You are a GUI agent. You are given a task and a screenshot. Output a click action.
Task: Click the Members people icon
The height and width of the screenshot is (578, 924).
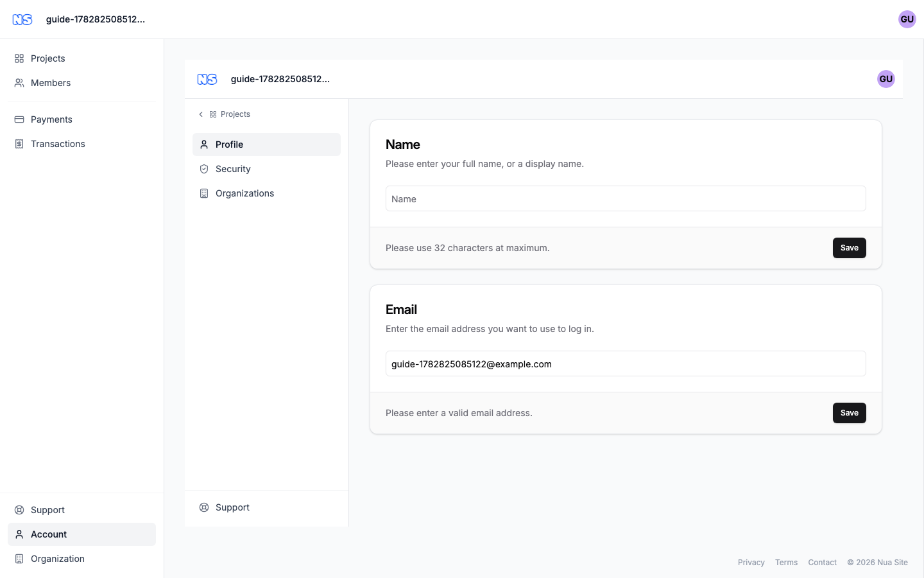[19, 83]
